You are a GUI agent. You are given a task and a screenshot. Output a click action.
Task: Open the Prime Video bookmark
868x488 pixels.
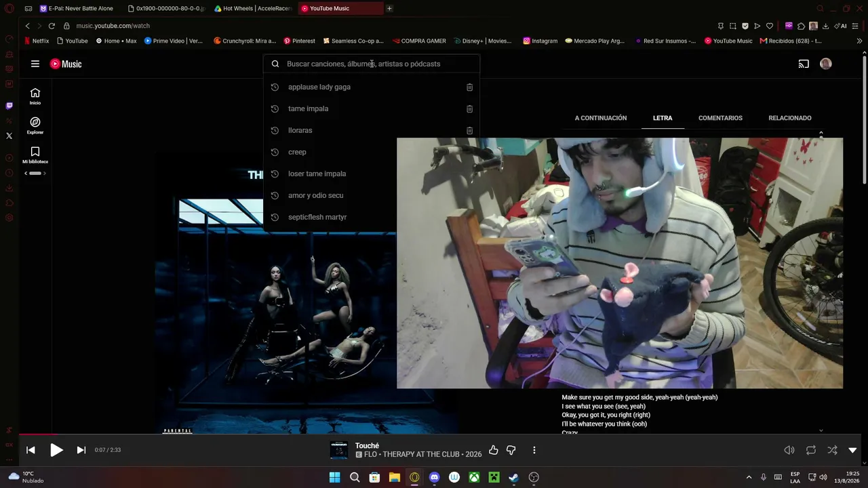click(174, 41)
